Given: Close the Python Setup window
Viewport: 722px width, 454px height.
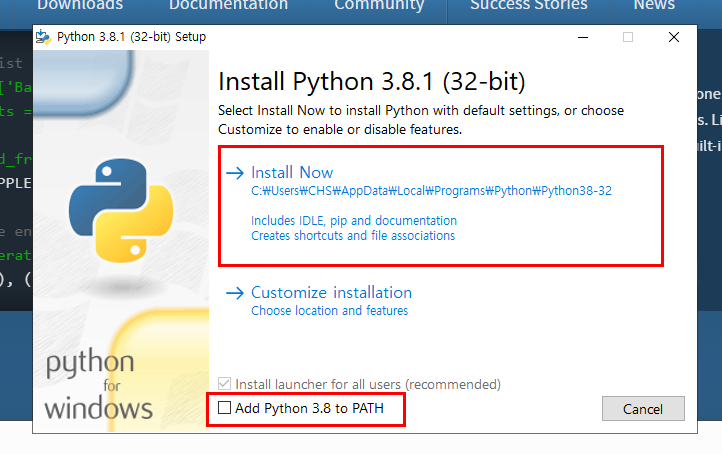Looking at the screenshot, I should pyautogui.click(x=674, y=37).
